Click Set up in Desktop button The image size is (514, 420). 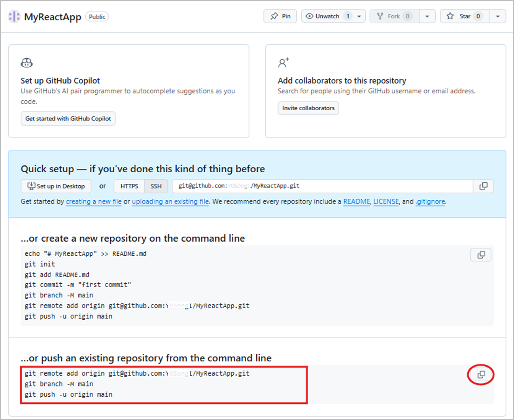tap(56, 186)
